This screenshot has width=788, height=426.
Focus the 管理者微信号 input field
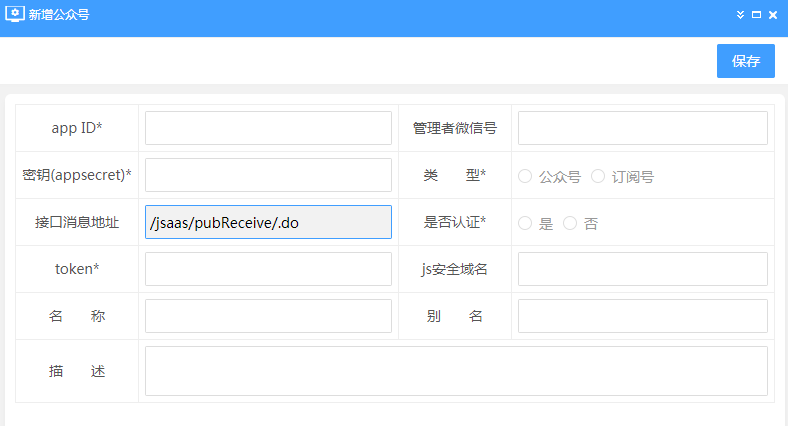coord(643,128)
